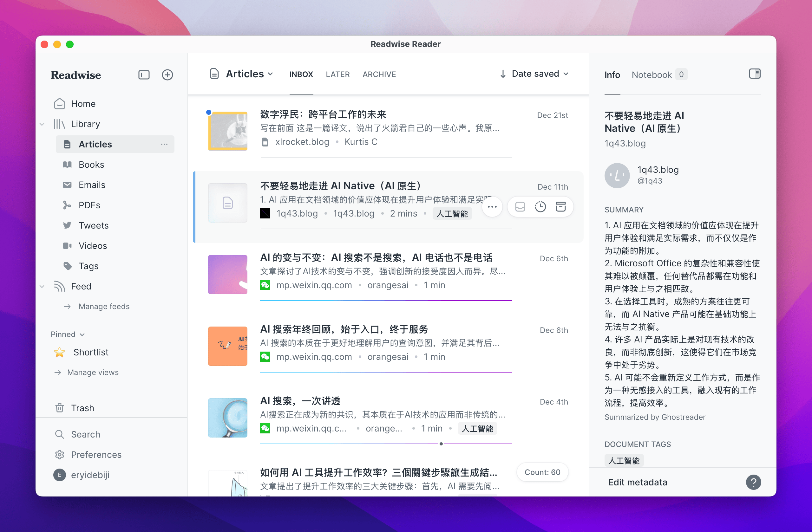
Task: Click the add document plus icon
Action: 167,75
